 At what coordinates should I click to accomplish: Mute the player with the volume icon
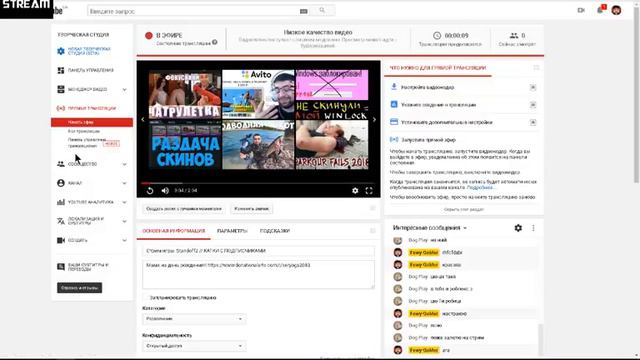[x=165, y=191]
